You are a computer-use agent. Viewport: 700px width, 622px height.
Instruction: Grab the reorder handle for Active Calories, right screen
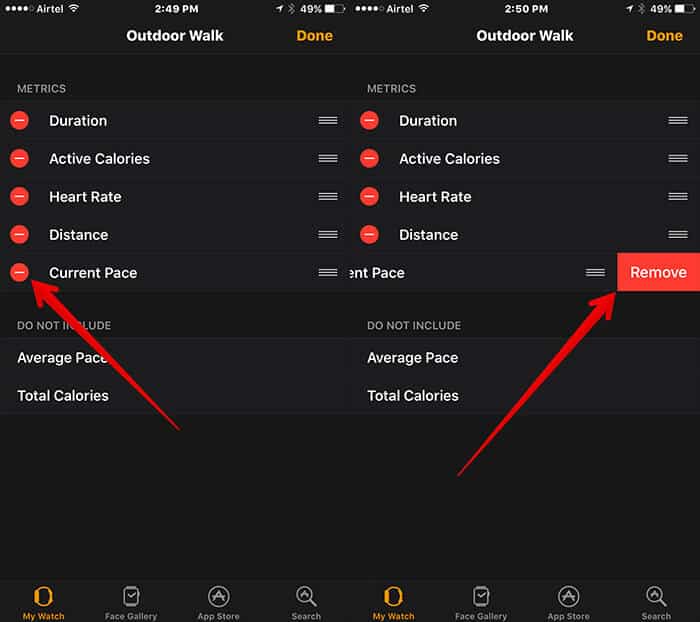678,159
